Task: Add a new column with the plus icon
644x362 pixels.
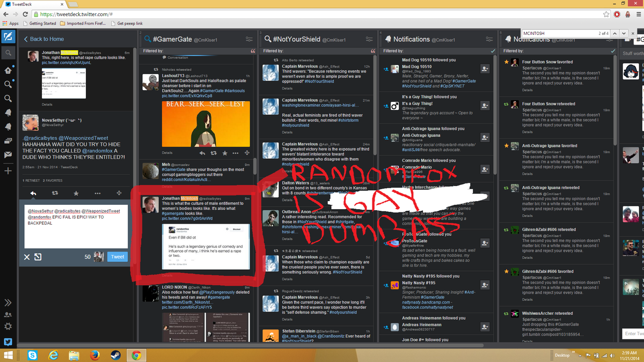Action: [x=8, y=171]
